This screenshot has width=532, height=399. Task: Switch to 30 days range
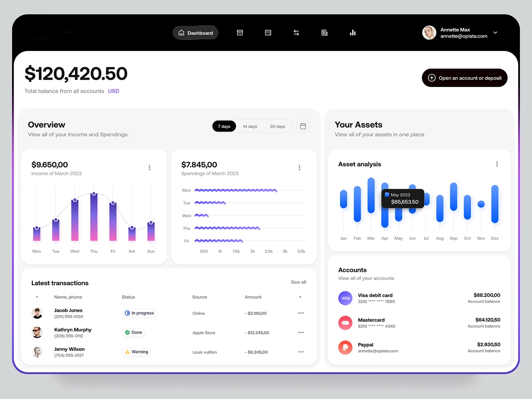(x=278, y=126)
